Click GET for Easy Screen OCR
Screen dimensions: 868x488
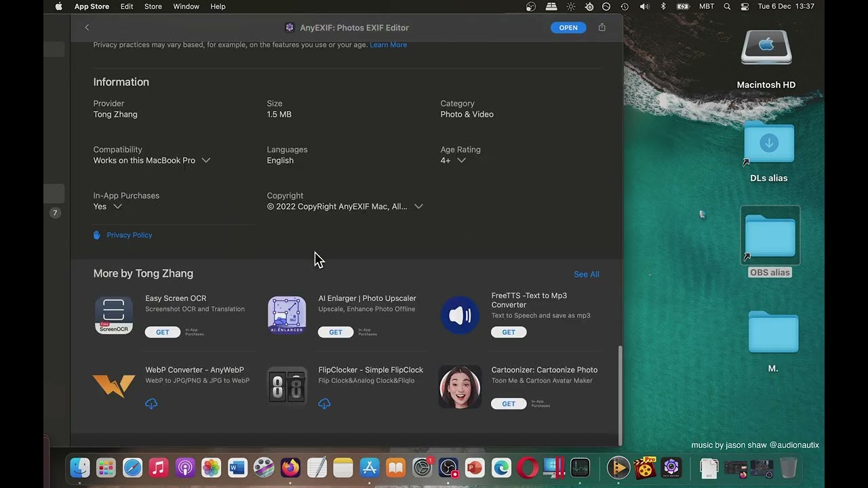tap(163, 332)
